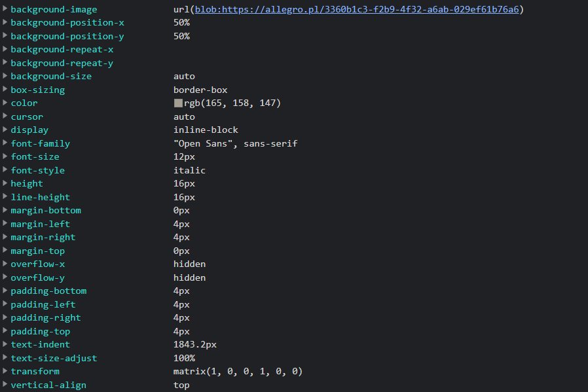Click the border-box value of box-sizing
Viewport: 588px width, 392px height.
pos(200,90)
